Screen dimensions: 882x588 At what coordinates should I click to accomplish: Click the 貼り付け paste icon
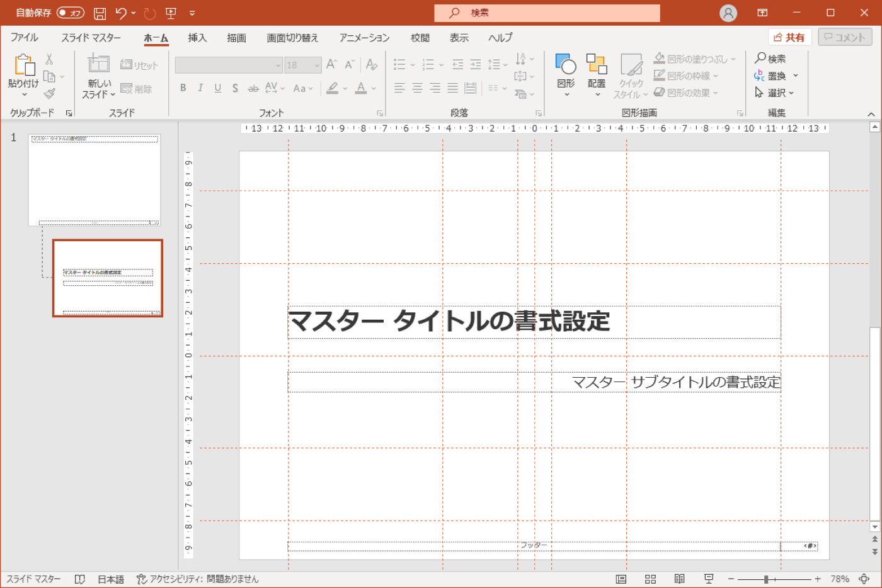point(24,65)
